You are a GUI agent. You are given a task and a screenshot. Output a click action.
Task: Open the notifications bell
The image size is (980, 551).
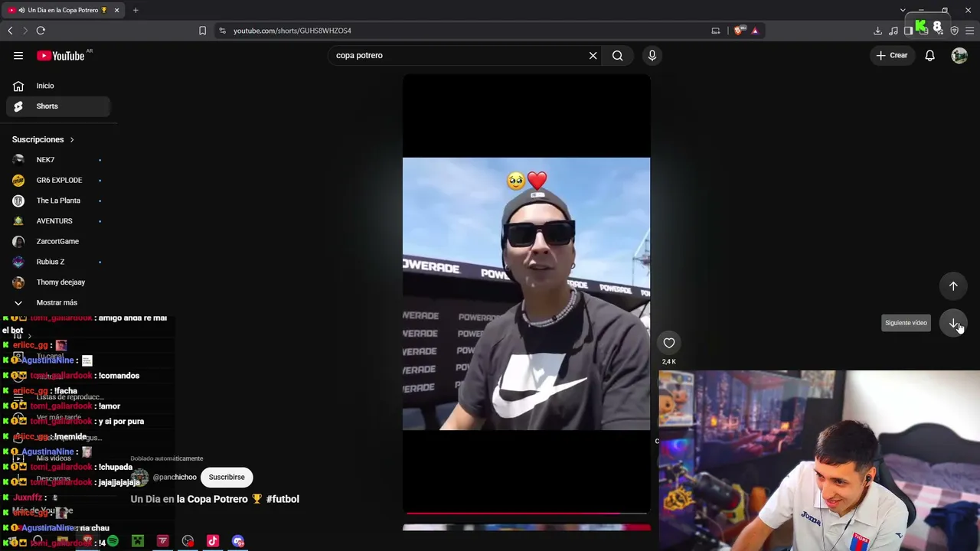pos(929,55)
